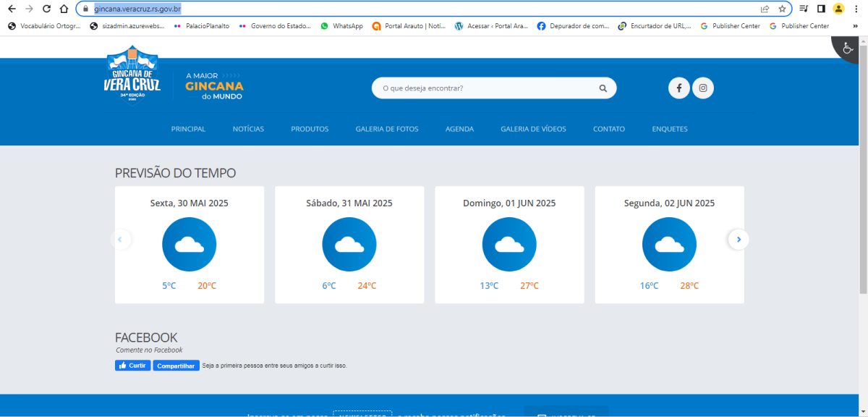Screen dimensions: 868x417
Task: Go to PRINCIPAL menu item
Action: point(188,129)
